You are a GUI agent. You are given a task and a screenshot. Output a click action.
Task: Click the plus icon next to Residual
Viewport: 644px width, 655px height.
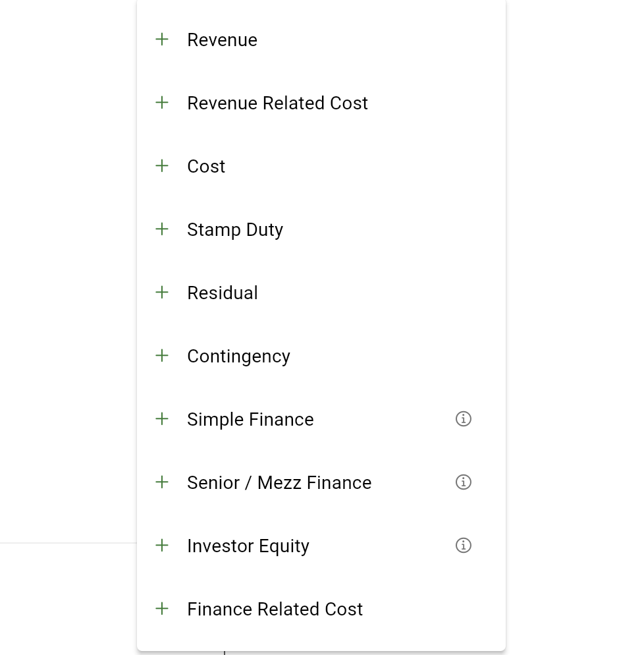pyautogui.click(x=162, y=293)
